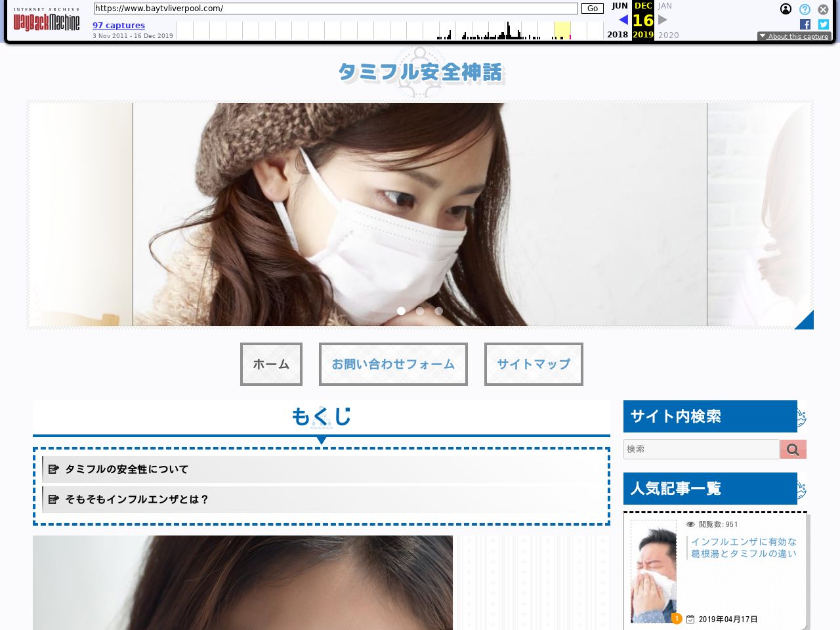The width and height of the screenshot is (840, 630).
Task: Click the 検索 site search field
Action: coord(701,450)
